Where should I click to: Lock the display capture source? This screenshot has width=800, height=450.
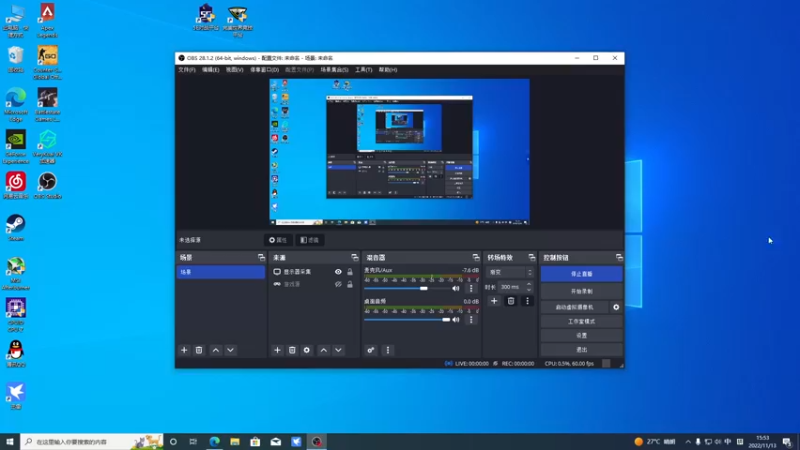(349, 272)
